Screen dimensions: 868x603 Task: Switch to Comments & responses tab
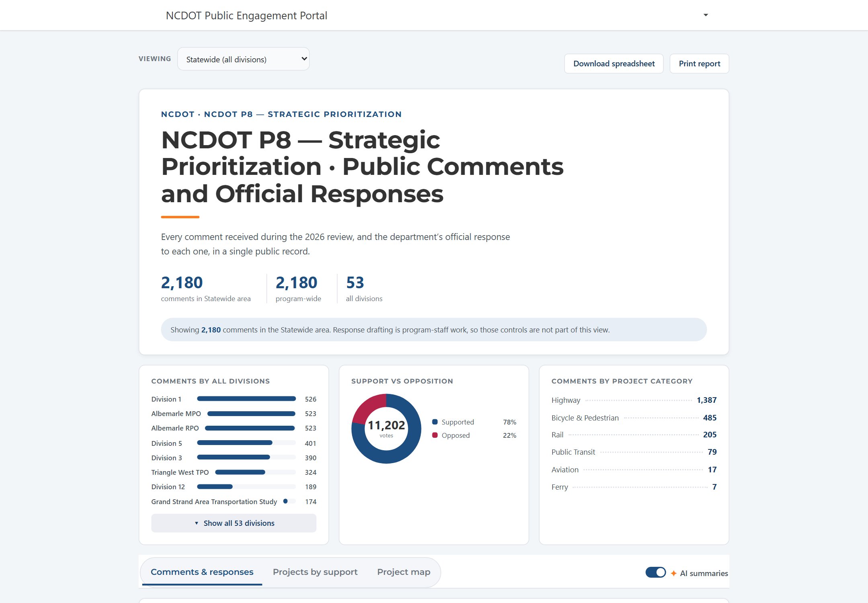coord(202,572)
